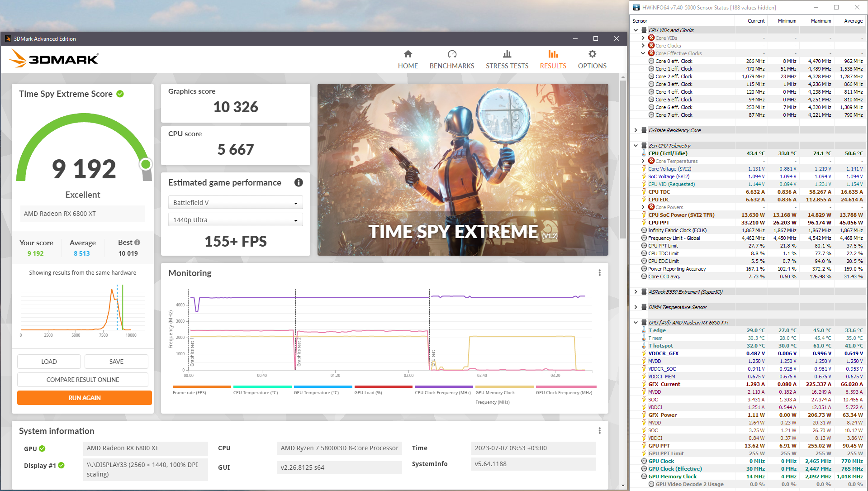Image resolution: width=868 pixels, height=491 pixels.
Task: Expand the DIMM Temperature Sensor group
Action: [636, 307]
